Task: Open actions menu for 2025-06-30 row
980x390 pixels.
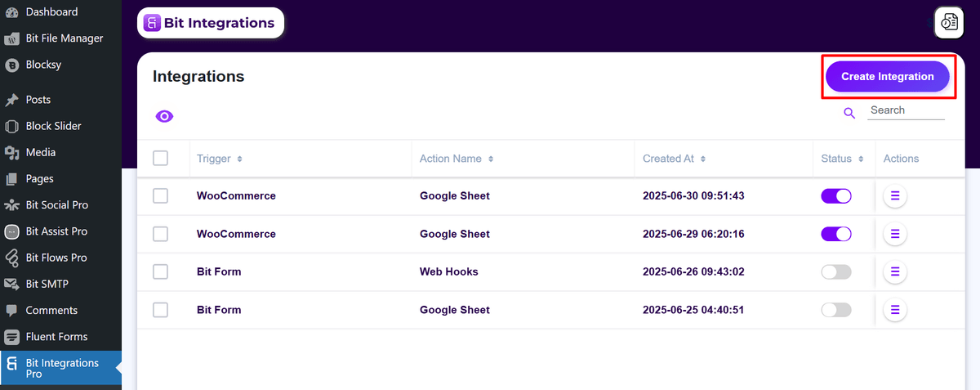Action: (x=895, y=196)
